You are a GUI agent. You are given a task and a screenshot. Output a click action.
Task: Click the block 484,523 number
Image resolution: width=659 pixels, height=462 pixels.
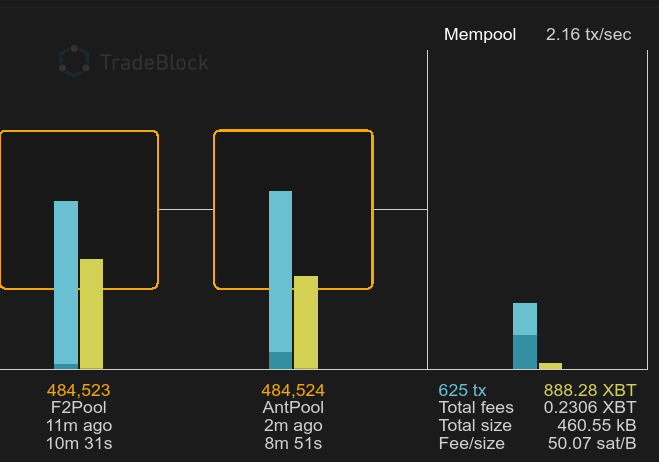(79, 391)
